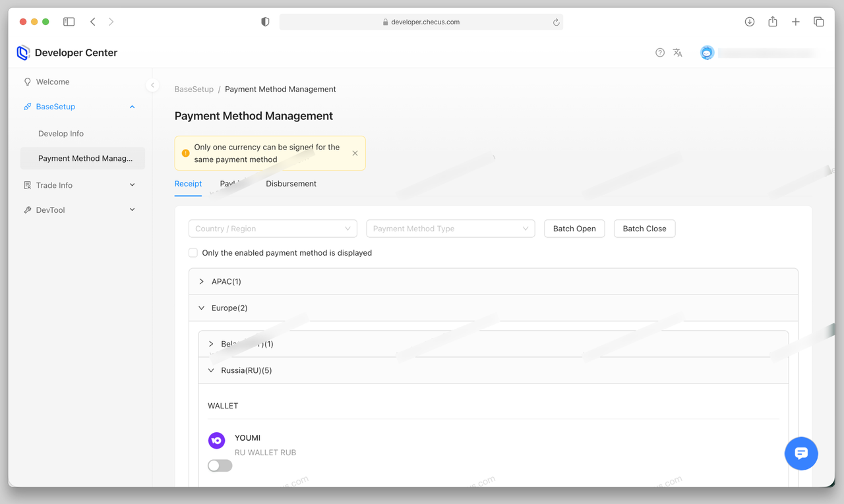The height and width of the screenshot is (504, 844).
Task: Collapse the left sidebar with arrow handle
Action: 152,85
